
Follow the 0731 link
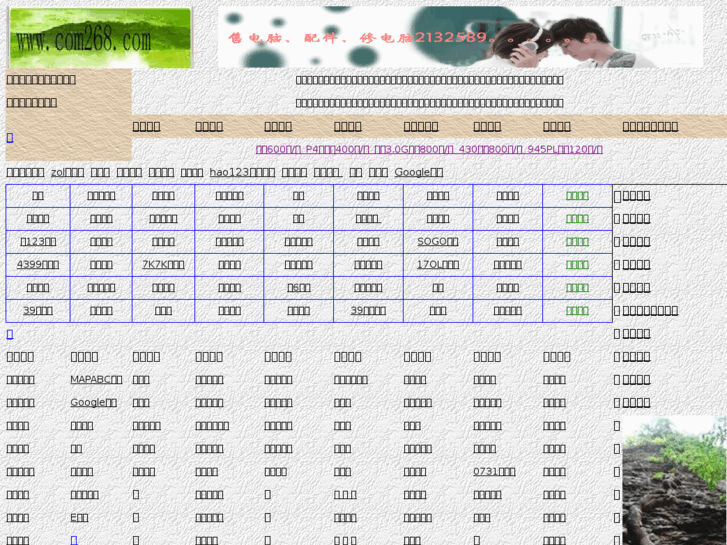[494, 472]
